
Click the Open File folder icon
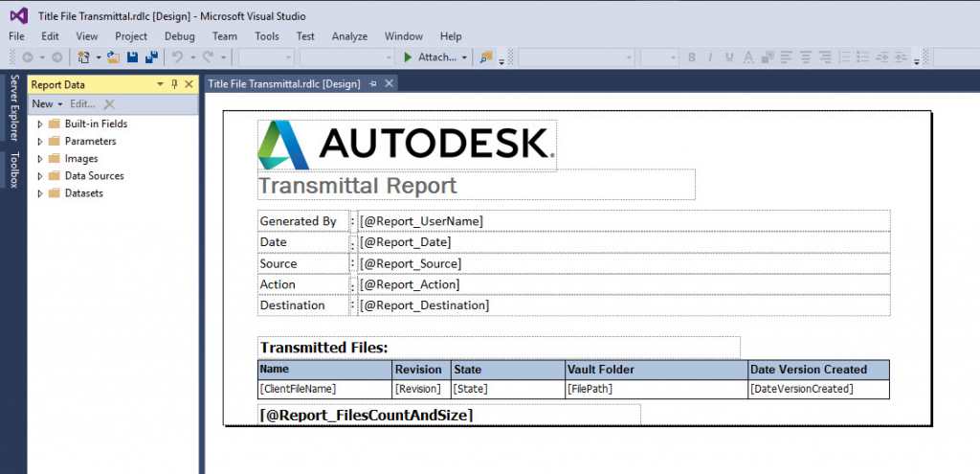click(113, 57)
